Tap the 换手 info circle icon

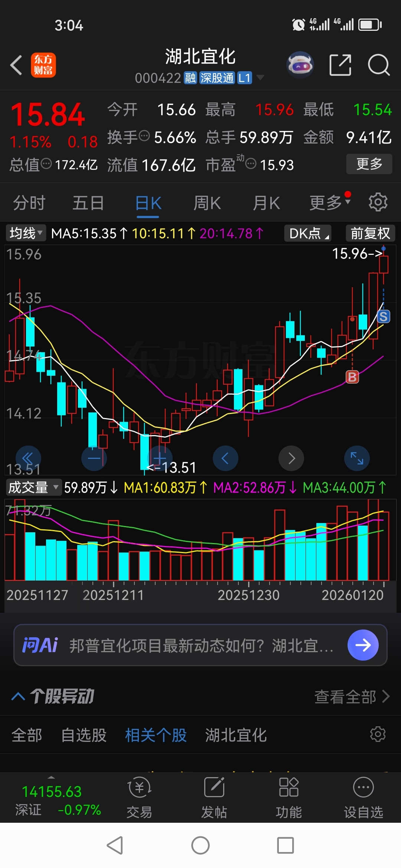pyautogui.click(x=144, y=136)
